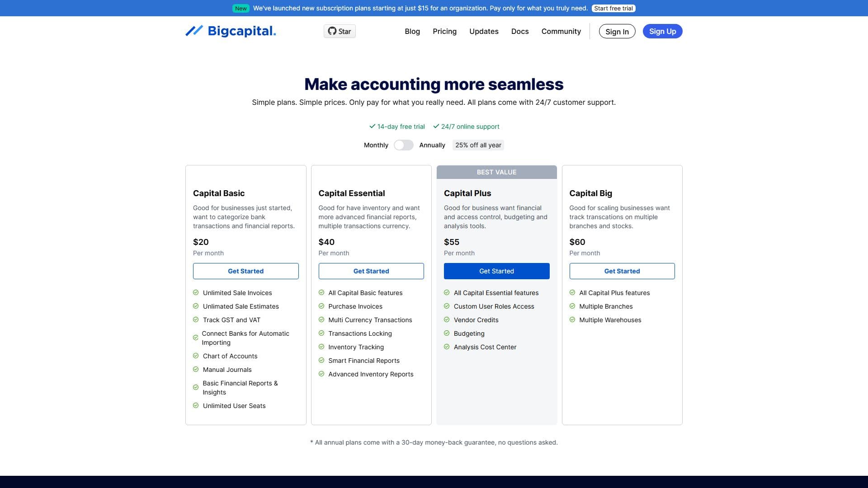
Task: Click the New badge in top banner
Action: pos(241,8)
